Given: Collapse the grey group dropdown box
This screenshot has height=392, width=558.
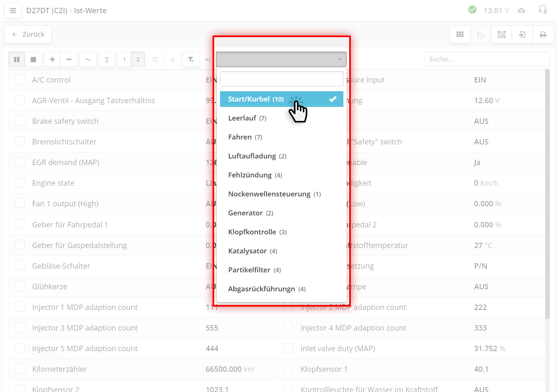Looking at the screenshot, I should 281,59.
